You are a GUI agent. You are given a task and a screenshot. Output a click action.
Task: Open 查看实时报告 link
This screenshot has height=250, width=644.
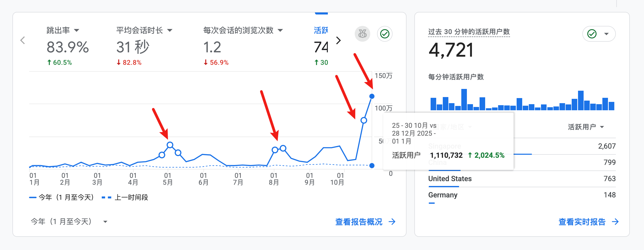click(x=582, y=222)
